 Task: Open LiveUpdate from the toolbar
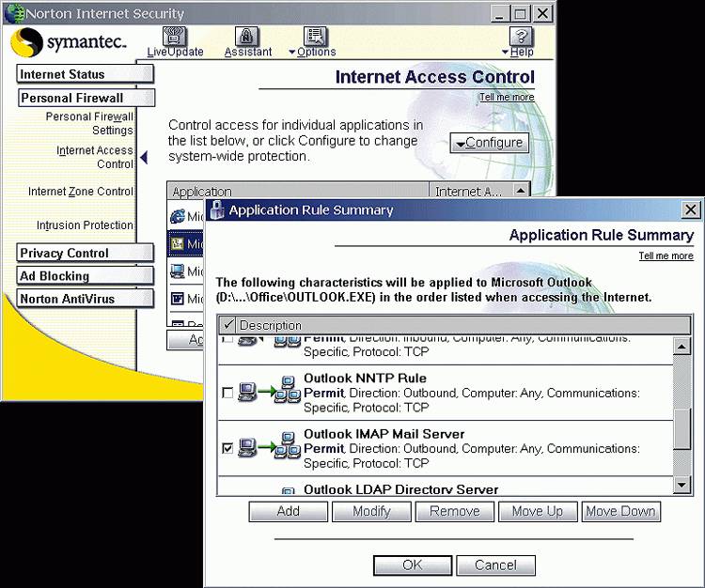[x=175, y=42]
